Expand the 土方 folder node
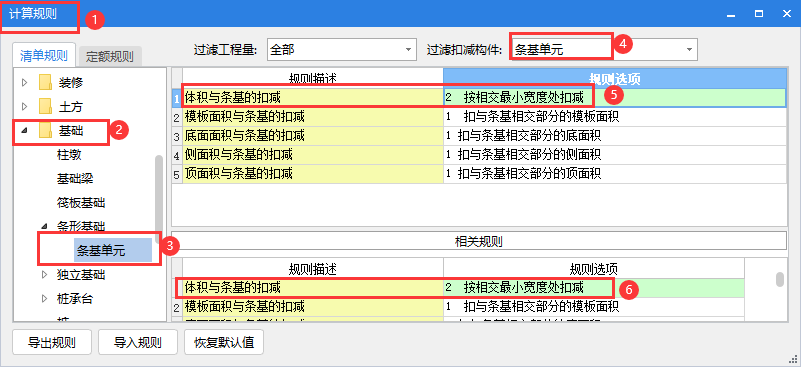 [x=24, y=107]
